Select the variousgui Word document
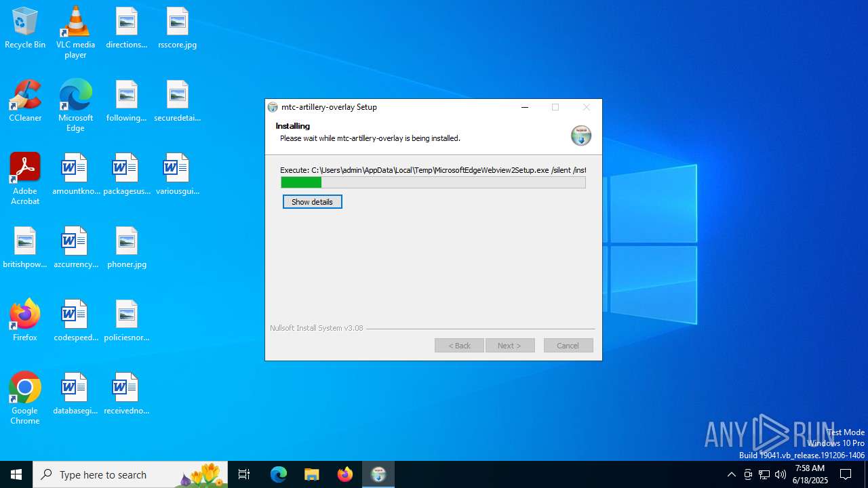The width and height of the screenshot is (868, 488). [177, 175]
